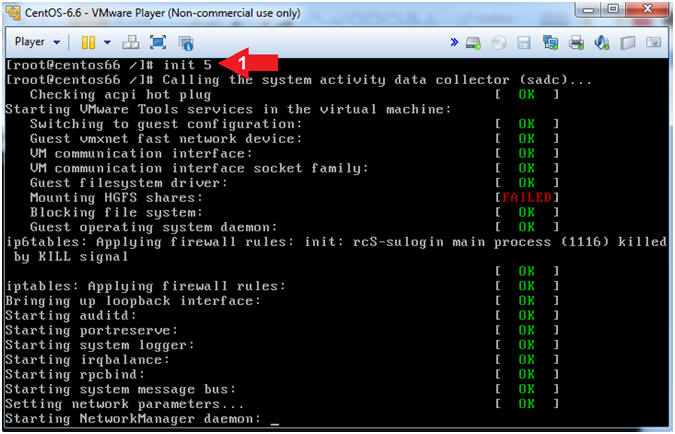675x434 pixels.
Task: Click the network adapter device icon
Action: point(550,43)
